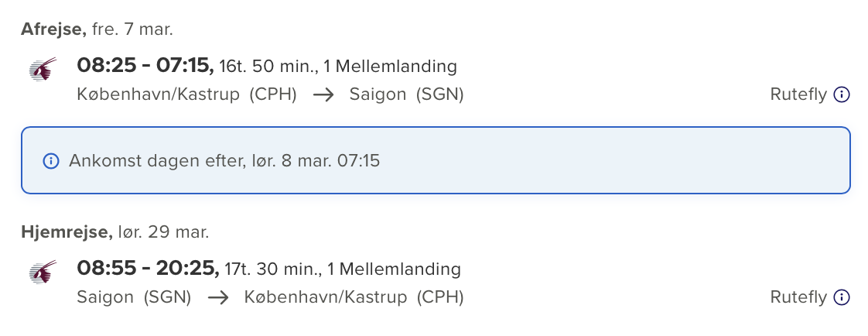Viewport: 868px width, 336px height.
Task: Select the Rutefly label on the Afrejse flight
Action: (x=798, y=95)
